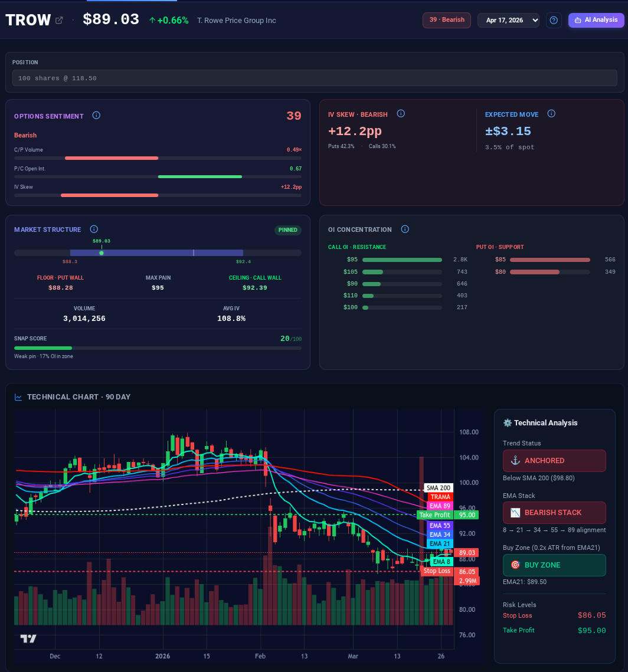The image size is (628, 672).
Task: Click the +0.66% price change
Action: 168,20
